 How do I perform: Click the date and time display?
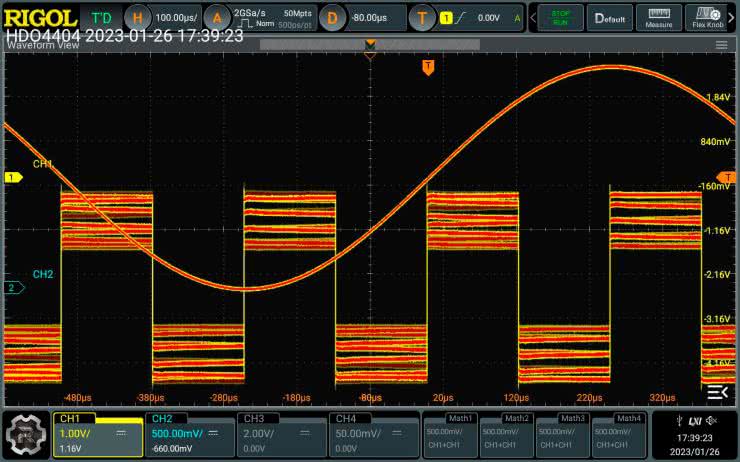(693, 442)
